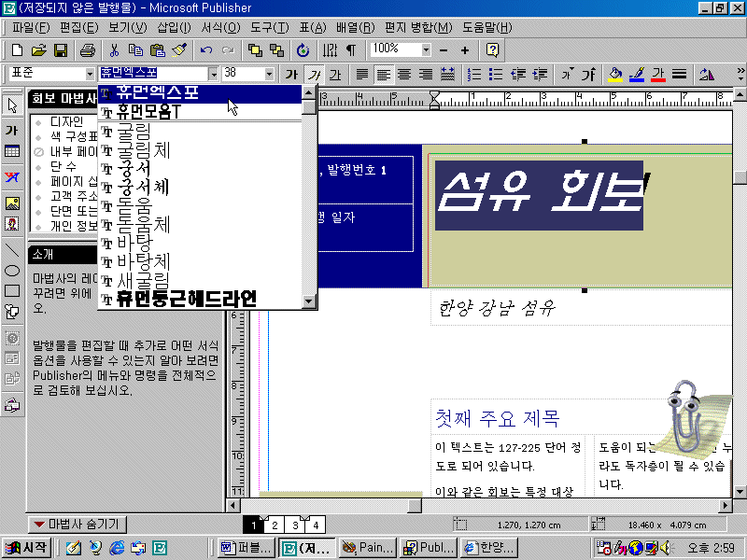Screen dimensions: 747x560
Task: Choose the 궁서체 font from the list
Action: pos(200,188)
